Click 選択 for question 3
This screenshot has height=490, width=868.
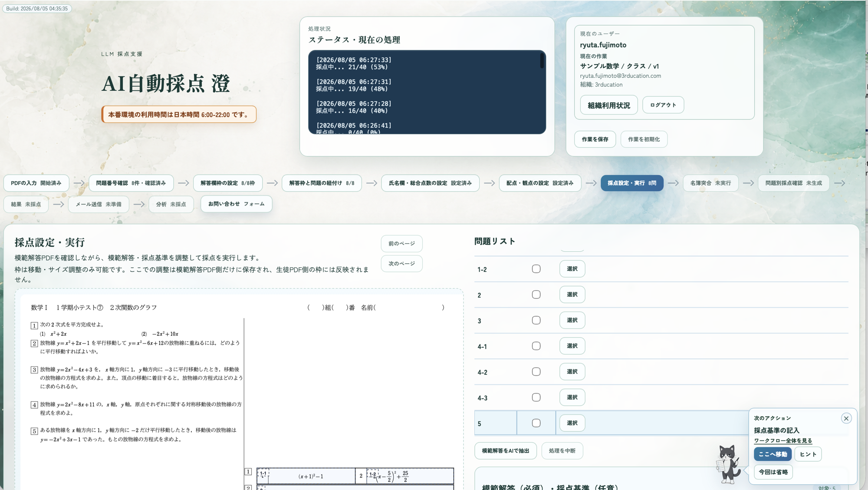(572, 320)
